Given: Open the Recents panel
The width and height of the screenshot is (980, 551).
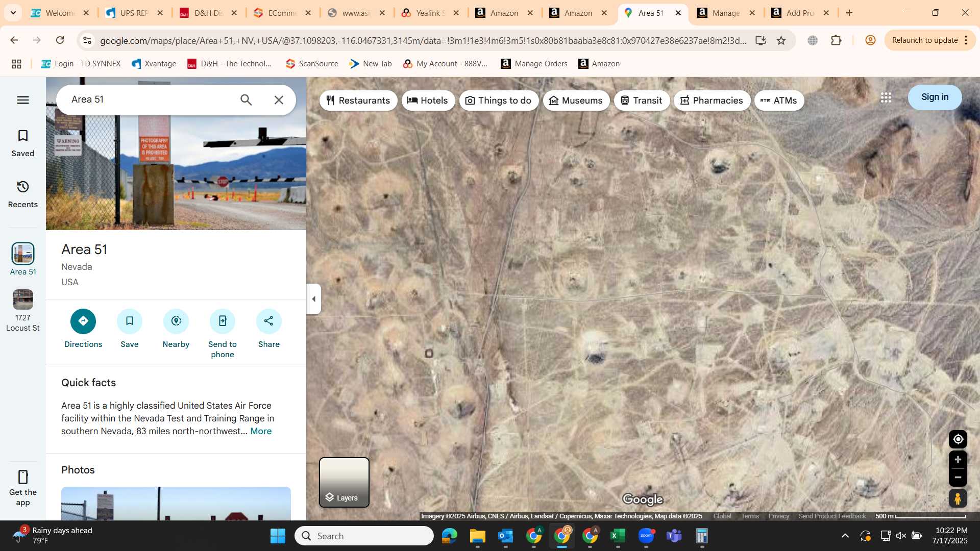Looking at the screenshot, I should click(x=22, y=194).
